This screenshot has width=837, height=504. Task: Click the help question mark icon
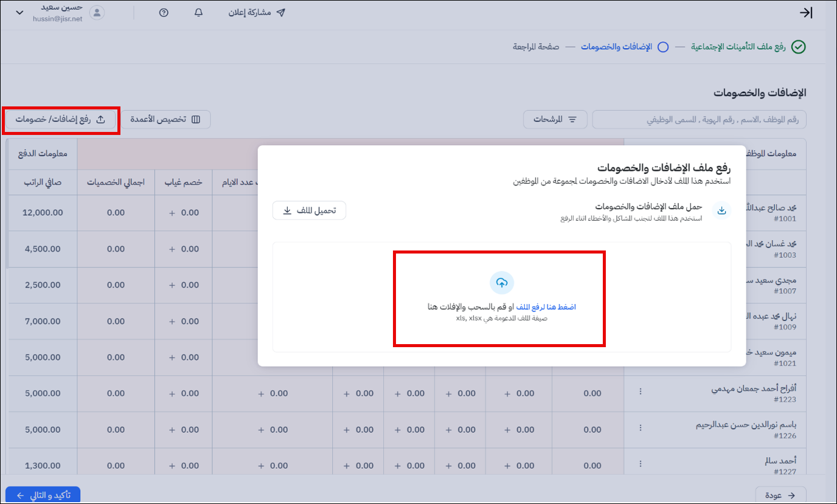[x=164, y=13]
